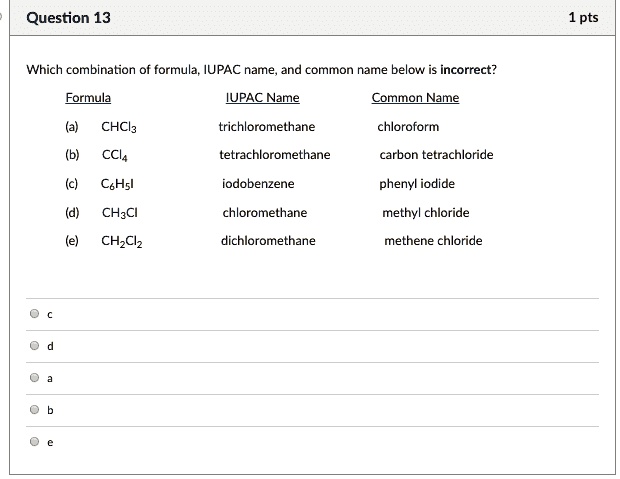
Task: Click the word trichloromethane
Action: click(266, 127)
